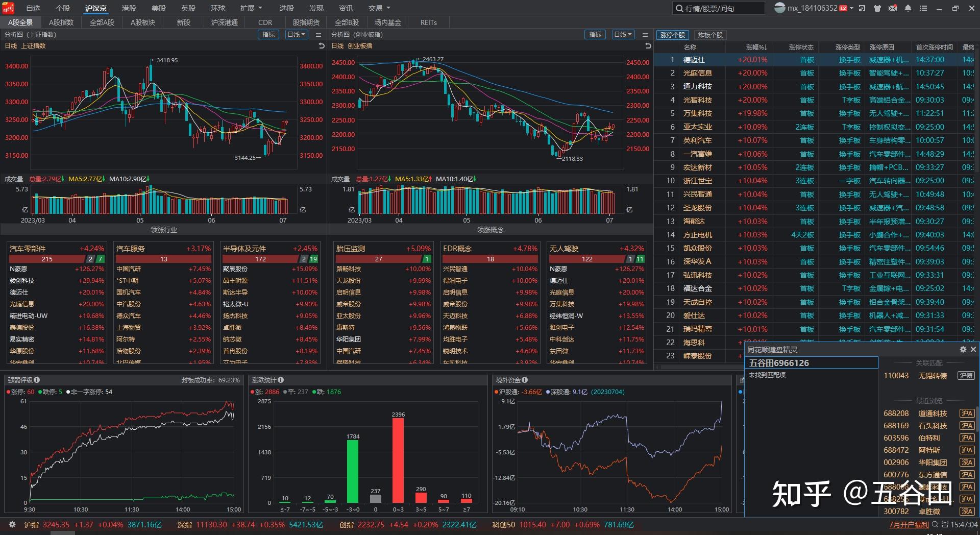Click the keyboard wizard input 五谷田6966126

[x=811, y=363]
